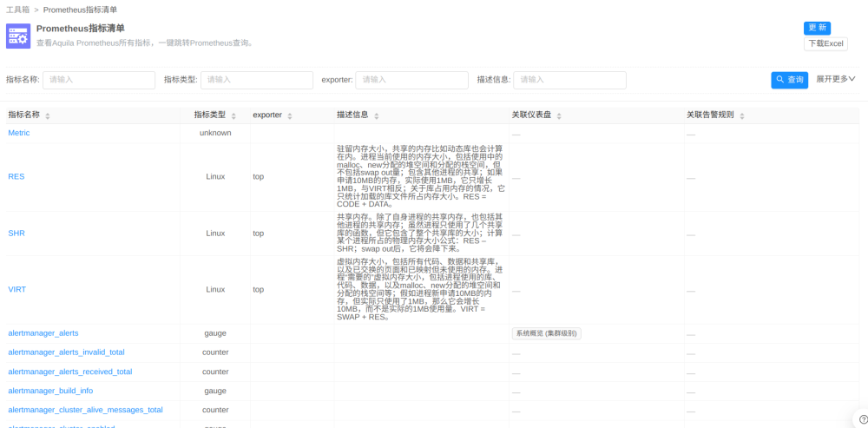Open the VIRT metric link

click(17, 289)
